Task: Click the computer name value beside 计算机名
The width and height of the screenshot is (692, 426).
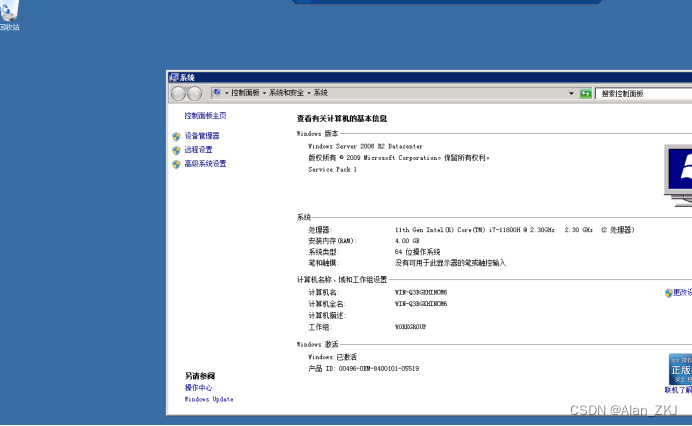Action: [x=421, y=292]
